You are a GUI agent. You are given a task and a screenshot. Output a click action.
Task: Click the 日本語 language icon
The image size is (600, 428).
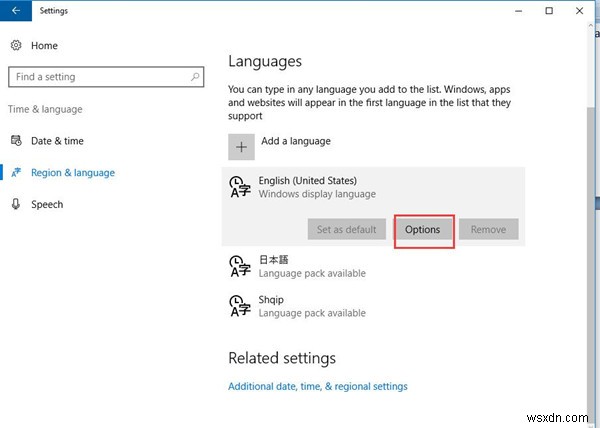pos(240,266)
